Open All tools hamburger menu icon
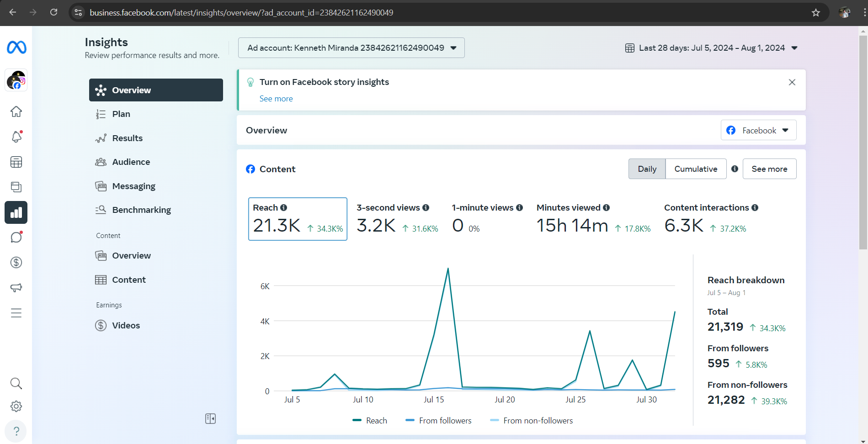 16,313
